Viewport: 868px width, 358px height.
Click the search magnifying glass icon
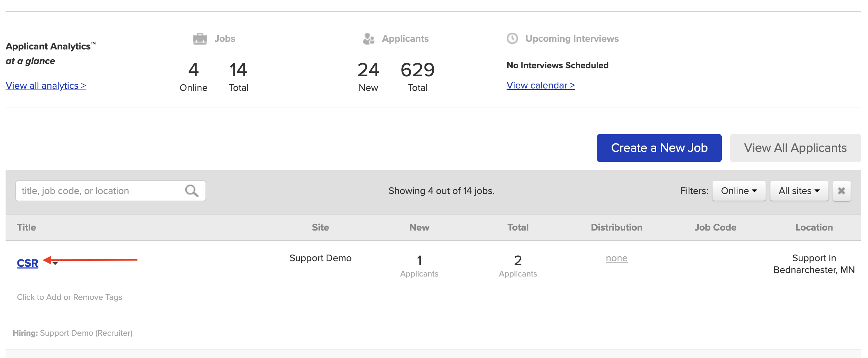click(x=191, y=190)
